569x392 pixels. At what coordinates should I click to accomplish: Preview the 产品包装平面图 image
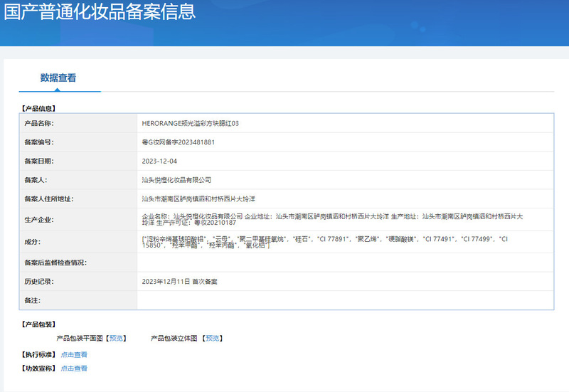[x=116, y=338]
